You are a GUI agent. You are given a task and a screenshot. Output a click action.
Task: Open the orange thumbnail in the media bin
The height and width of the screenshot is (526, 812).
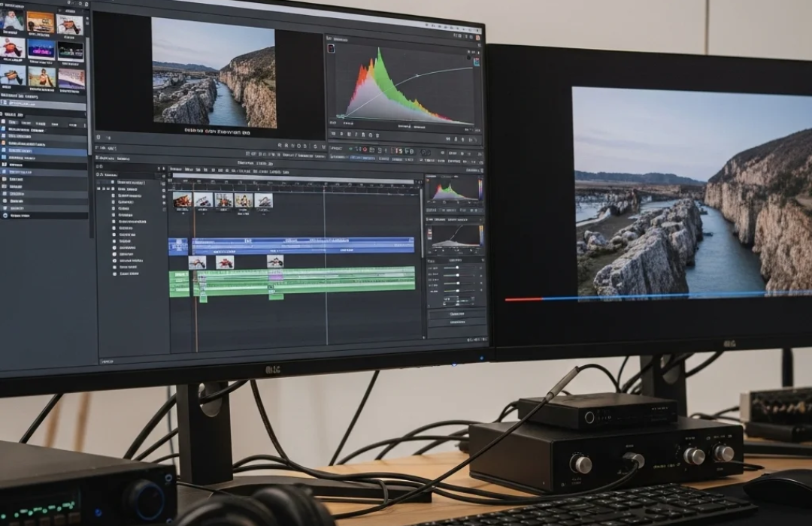[41, 23]
